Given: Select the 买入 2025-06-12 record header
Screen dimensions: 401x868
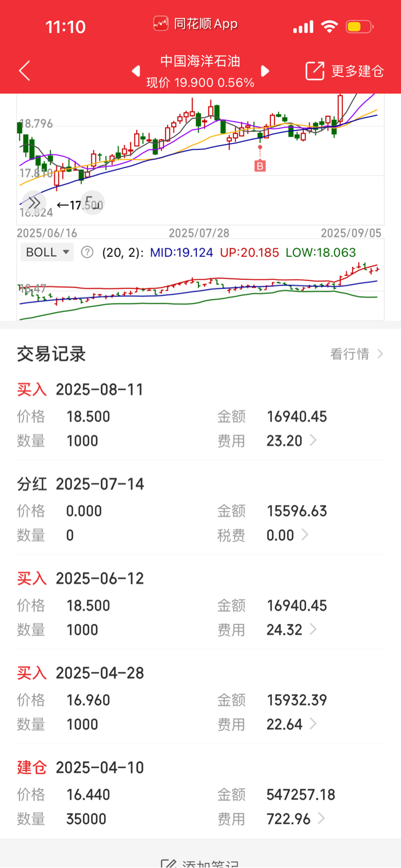Looking at the screenshot, I should click(80, 579).
